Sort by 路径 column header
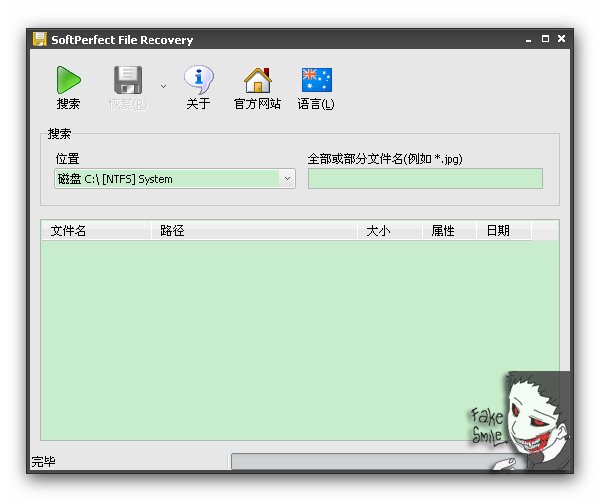The image size is (600, 500). (x=254, y=231)
